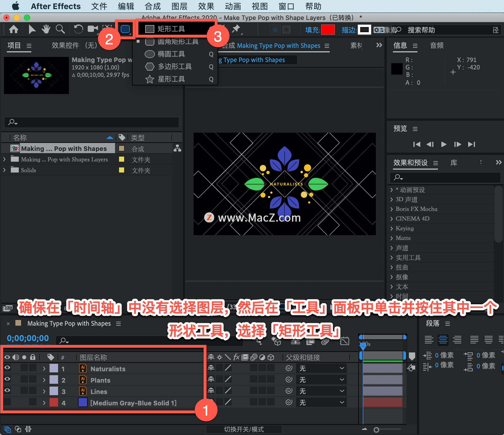504x435 pixels.
Task: Choose 圆角矩形工具 from shape flyout
Action: pos(175,42)
